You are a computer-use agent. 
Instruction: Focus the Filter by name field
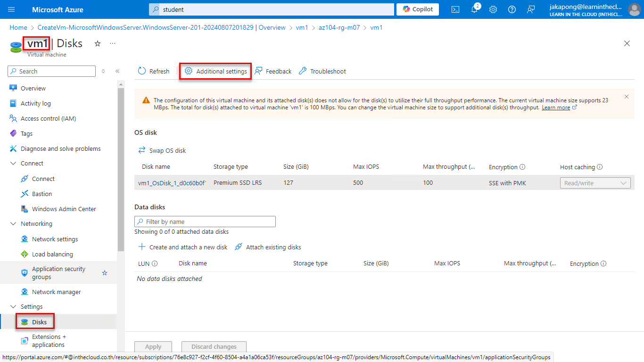tap(205, 222)
